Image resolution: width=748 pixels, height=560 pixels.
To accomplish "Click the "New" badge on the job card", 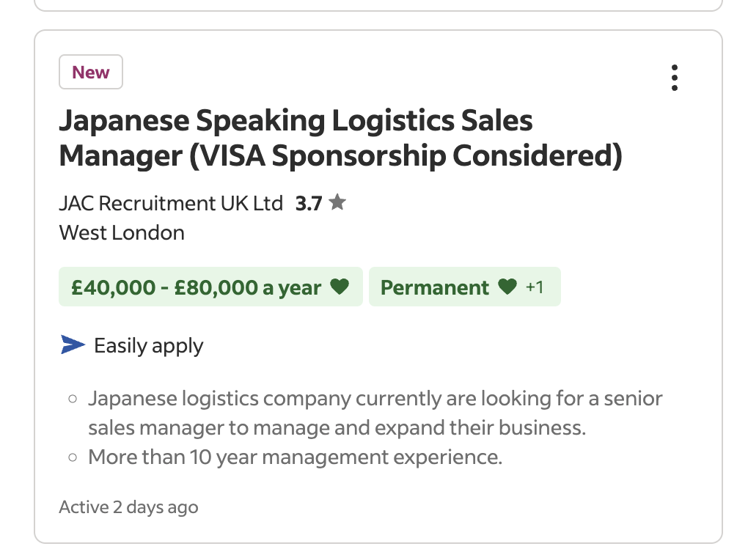I will (91, 73).
